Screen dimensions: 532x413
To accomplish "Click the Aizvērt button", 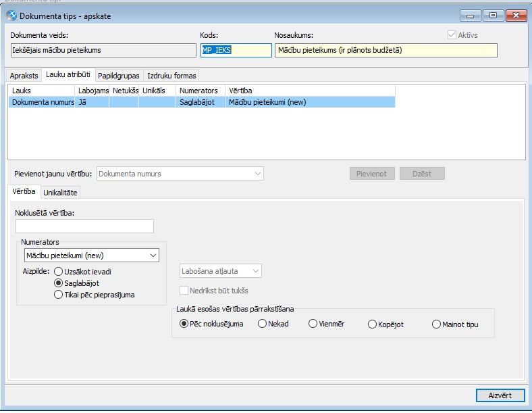I will click(500, 395).
